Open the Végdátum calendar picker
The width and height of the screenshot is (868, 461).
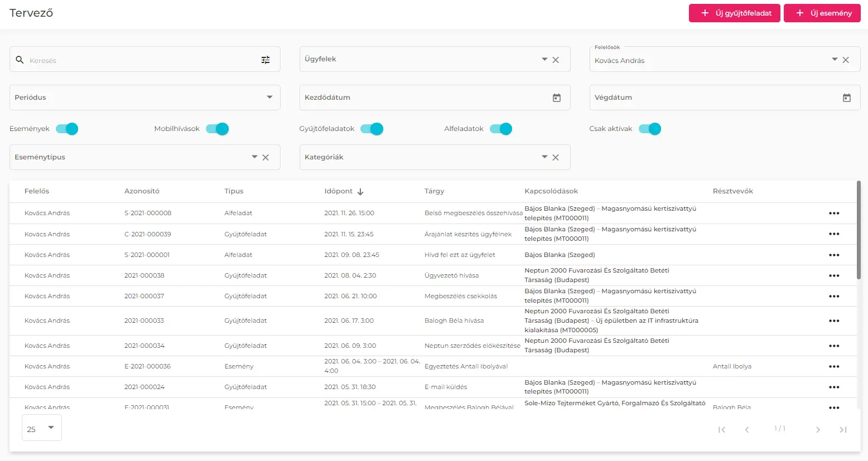click(x=846, y=98)
